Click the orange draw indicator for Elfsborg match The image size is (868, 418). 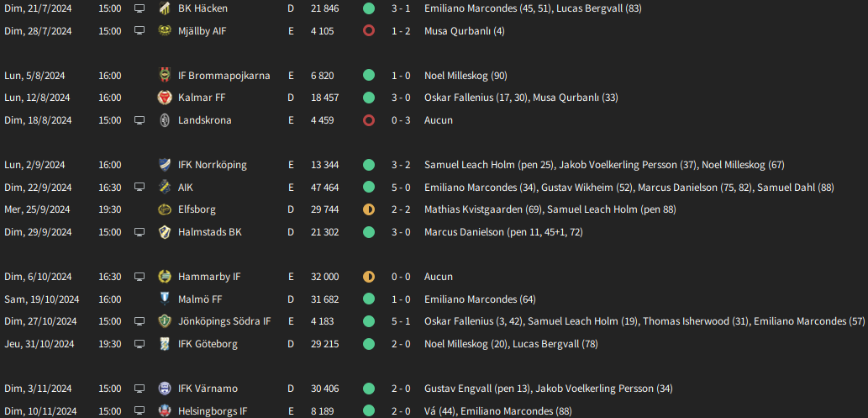pos(368,209)
